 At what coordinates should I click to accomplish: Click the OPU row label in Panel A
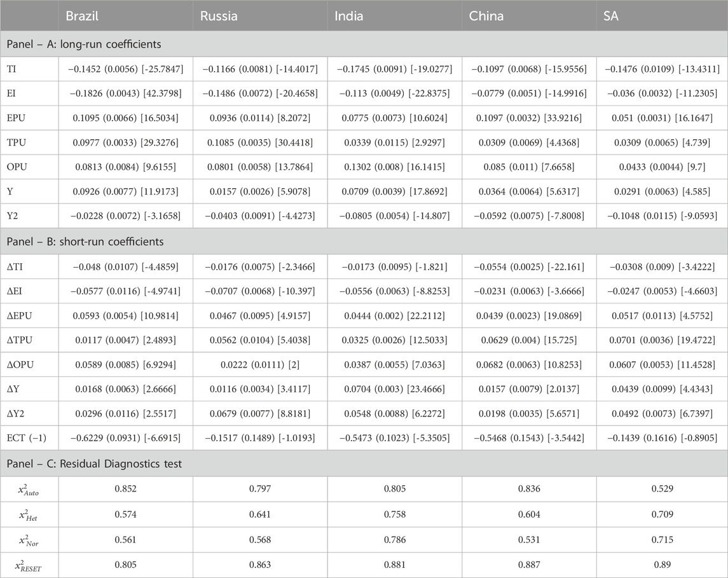(x=17, y=167)
